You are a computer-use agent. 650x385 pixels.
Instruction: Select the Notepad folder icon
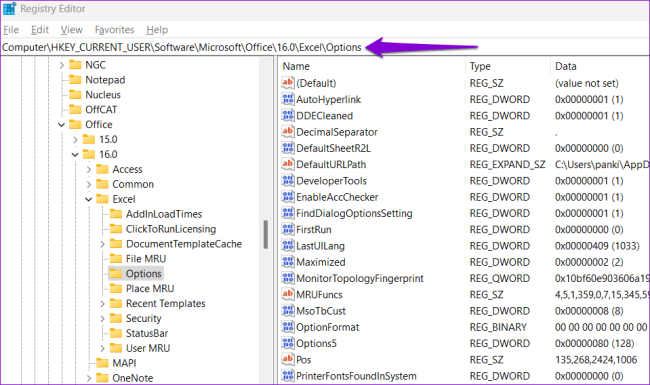coord(75,80)
